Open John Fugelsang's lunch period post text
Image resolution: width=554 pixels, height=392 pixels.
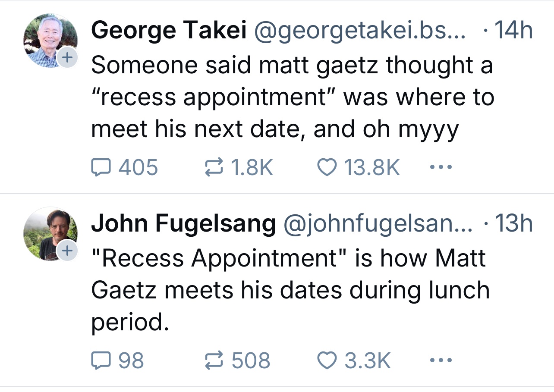[x=289, y=290]
